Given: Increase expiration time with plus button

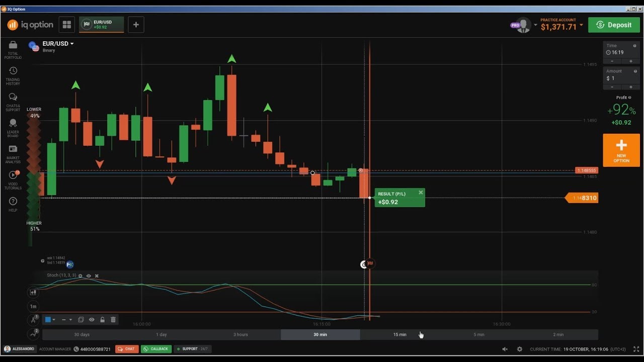Looking at the screenshot, I should coord(631,61).
